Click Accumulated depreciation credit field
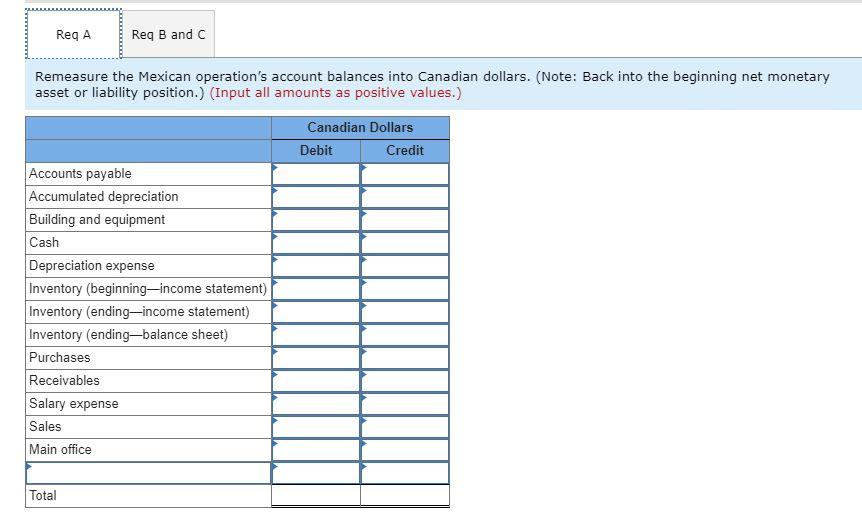Screen dimensions: 862x515 pyautogui.click(x=405, y=197)
